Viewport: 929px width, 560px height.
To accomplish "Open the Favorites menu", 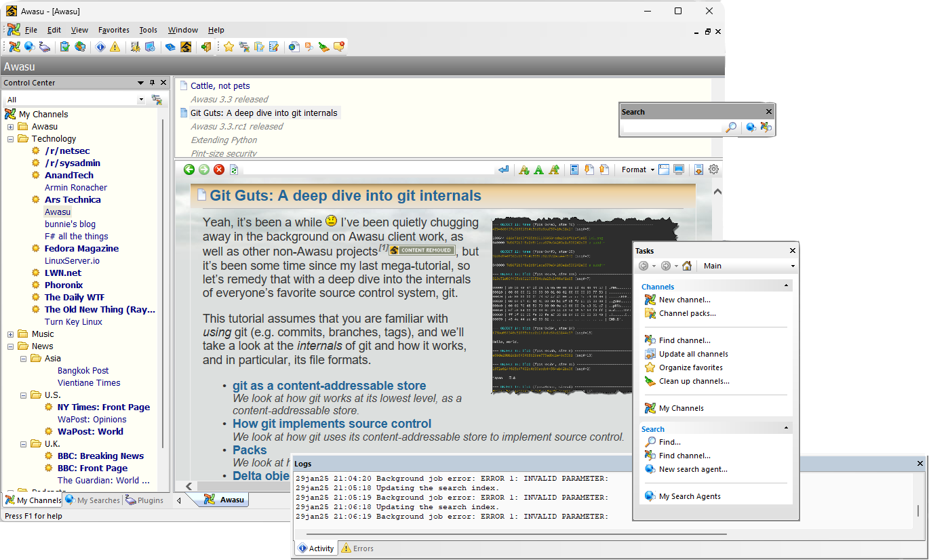I will pos(114,30).
